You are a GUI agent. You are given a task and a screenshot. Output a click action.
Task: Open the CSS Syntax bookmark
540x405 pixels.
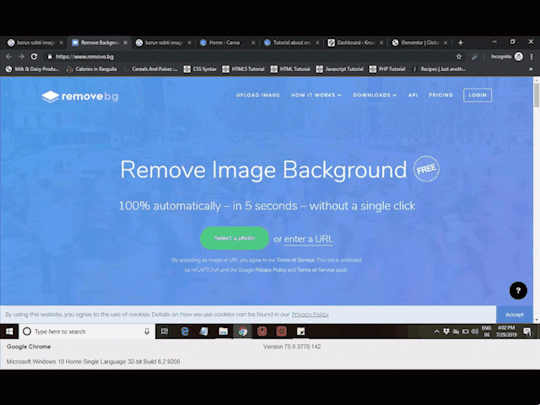[x=200, y=69]
